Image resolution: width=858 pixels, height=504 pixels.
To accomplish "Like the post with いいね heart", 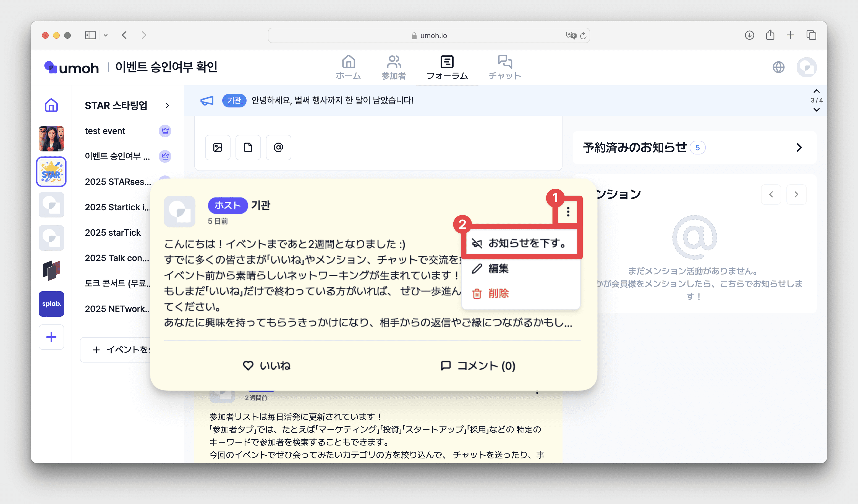I will click(x=266, y=366).
